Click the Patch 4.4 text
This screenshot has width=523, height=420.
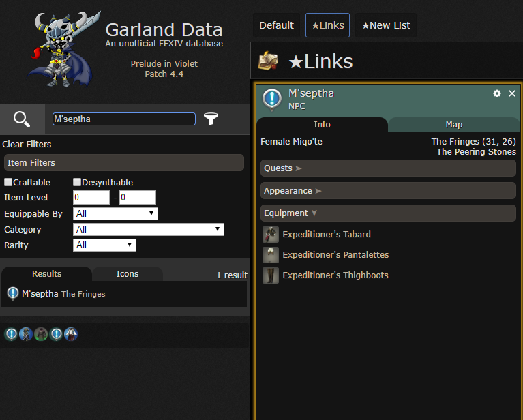pos(164,74)
